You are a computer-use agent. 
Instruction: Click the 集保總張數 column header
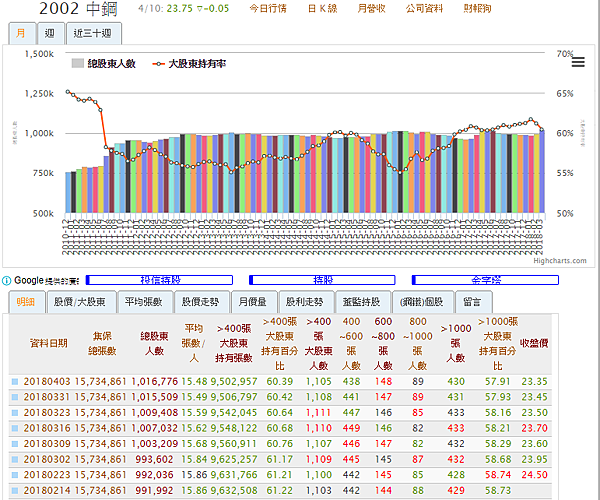click(102, 344)
